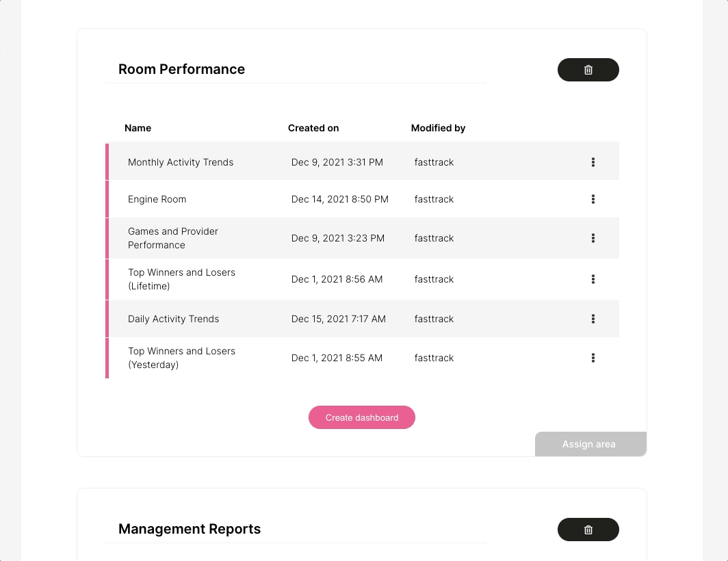Open options for Top Winners and Losers (Lifetime)
Screen dimensions: 728x561
pos(593,279)
